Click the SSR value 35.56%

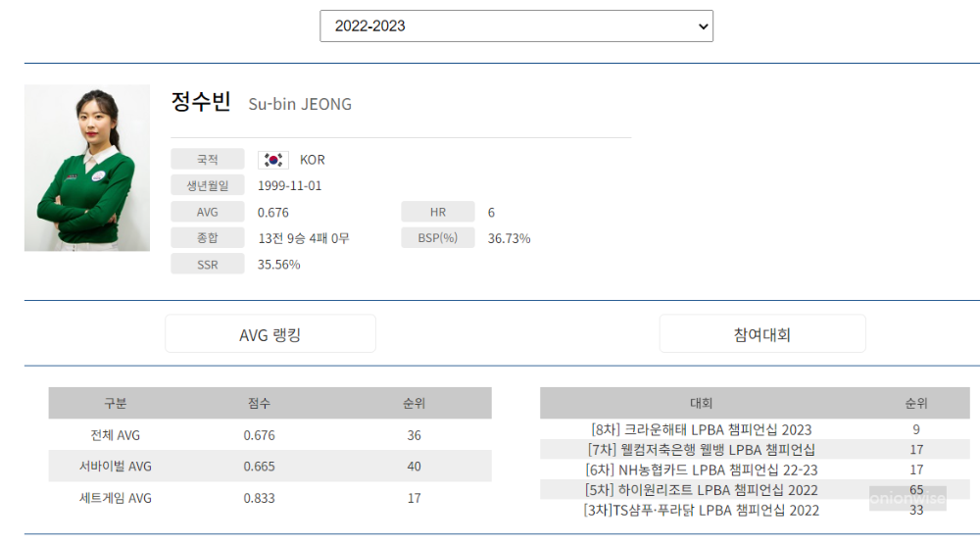(278, 265)
